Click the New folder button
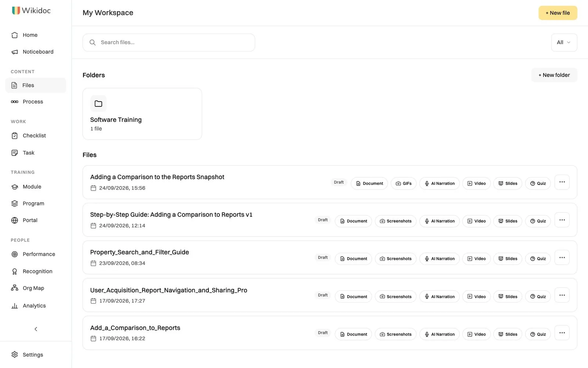Viewport: 588px width, 368px height. (554, 75)
